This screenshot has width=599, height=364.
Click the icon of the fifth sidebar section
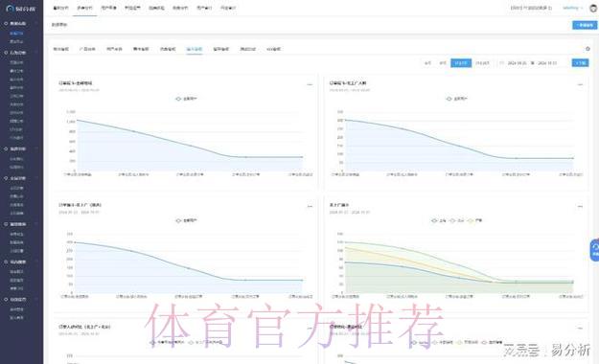[6, 224]
